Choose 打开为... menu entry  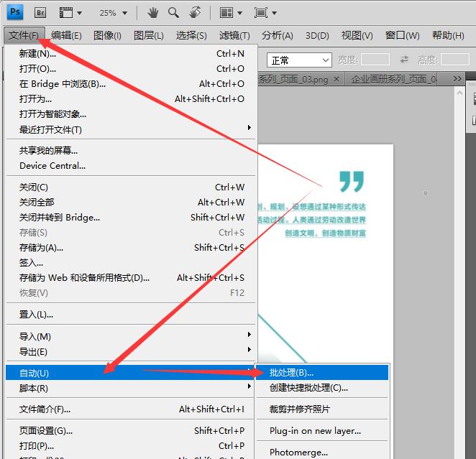[x=131, y=99]
